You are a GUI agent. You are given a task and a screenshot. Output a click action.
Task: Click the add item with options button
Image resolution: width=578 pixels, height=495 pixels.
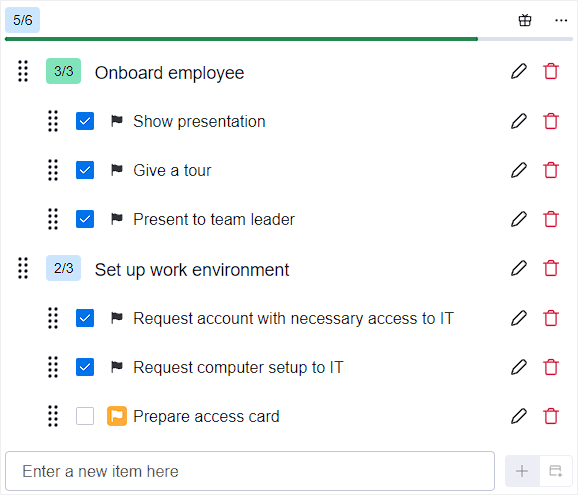click(x=556, y=471)
